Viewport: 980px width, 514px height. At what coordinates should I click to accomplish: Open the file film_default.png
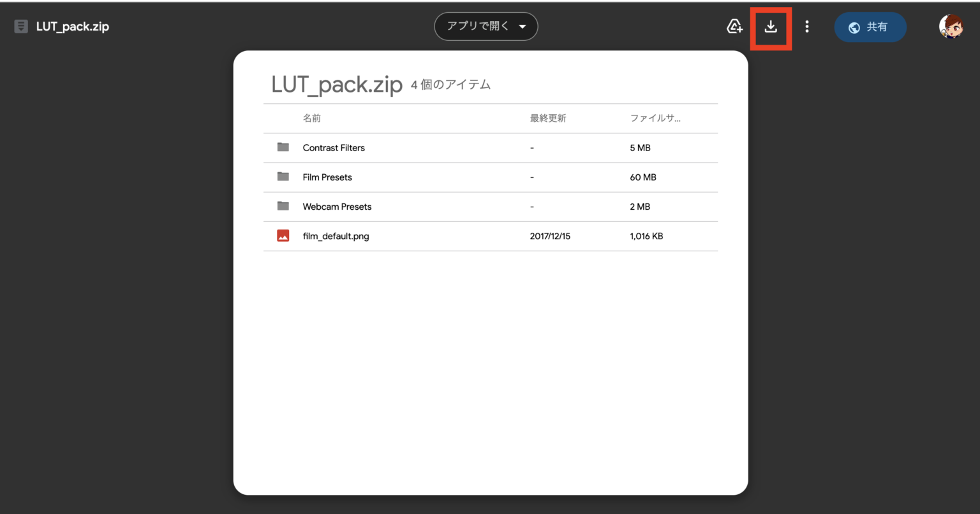pyautogui.click(x=336, y=235)
